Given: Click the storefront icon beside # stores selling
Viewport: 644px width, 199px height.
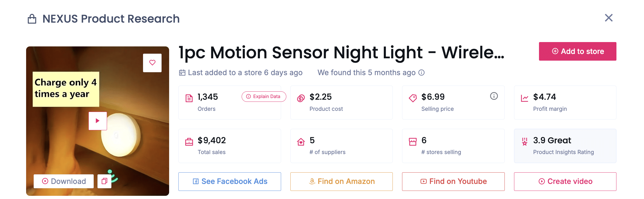Looking at the screenshot, I should pos(413,141).
